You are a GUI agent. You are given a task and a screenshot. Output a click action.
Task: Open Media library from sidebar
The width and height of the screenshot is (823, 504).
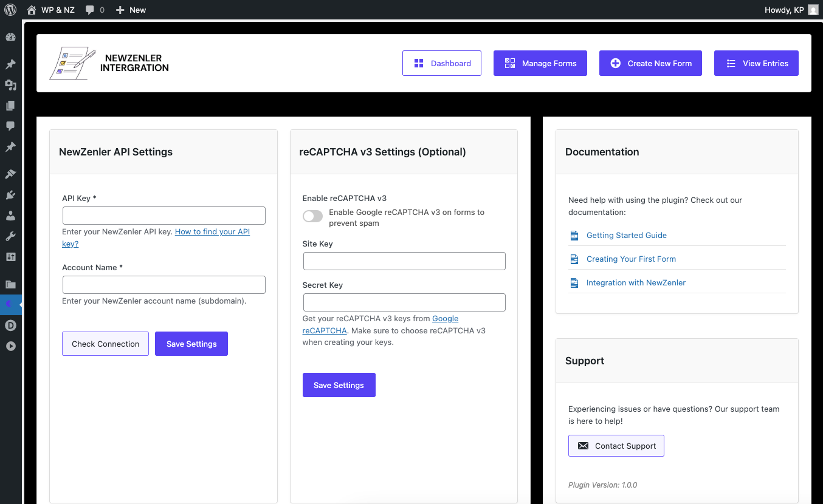[10, 85]
